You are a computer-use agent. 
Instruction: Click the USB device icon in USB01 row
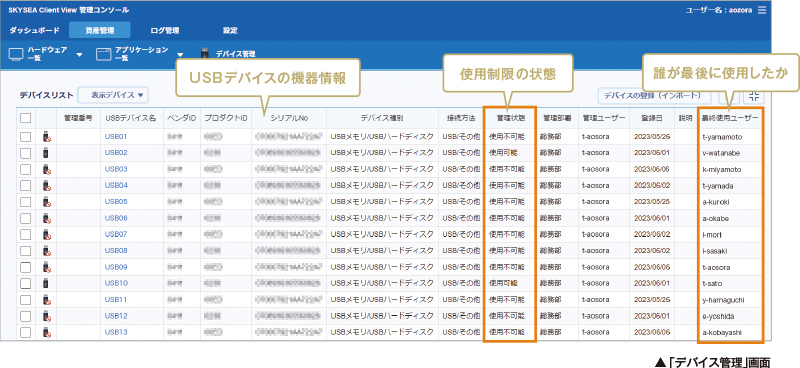(x=46, y=136)
